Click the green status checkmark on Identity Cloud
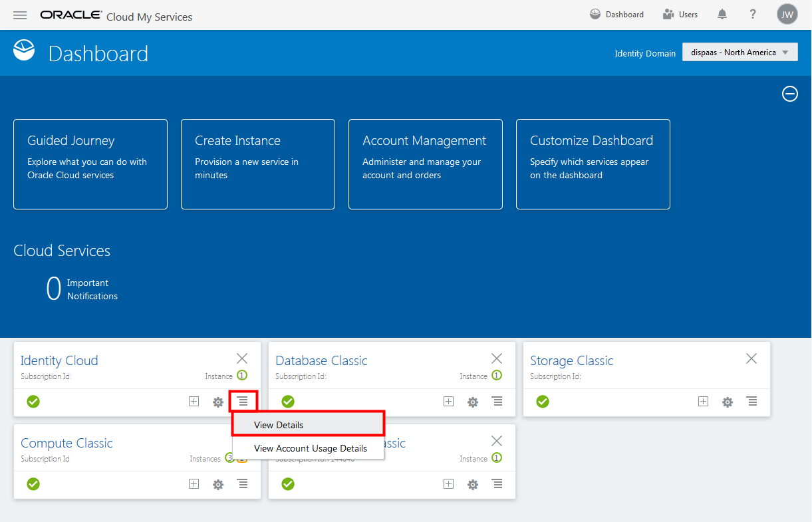The width and height of the screenshot is (812, 522). [33, 402]
